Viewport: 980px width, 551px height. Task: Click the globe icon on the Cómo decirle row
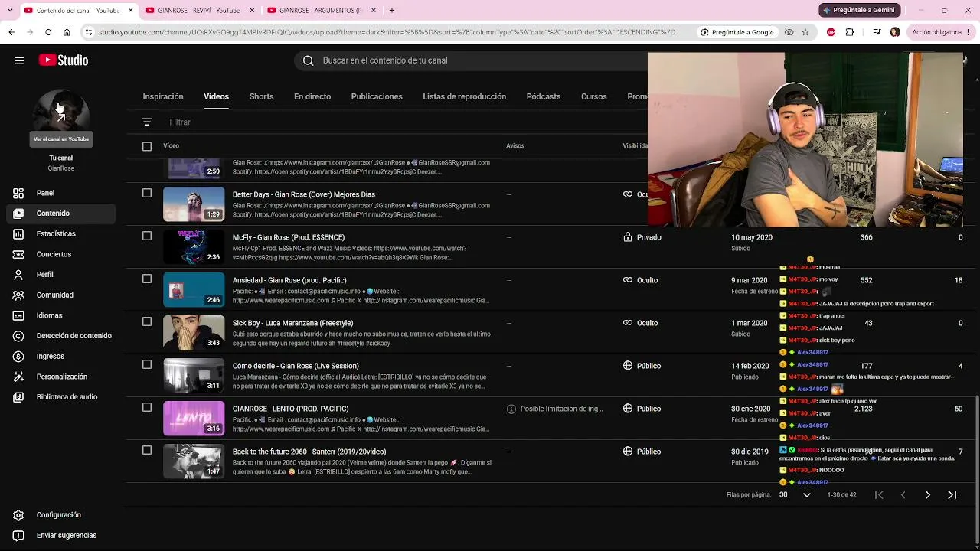[x=628, y=366]
